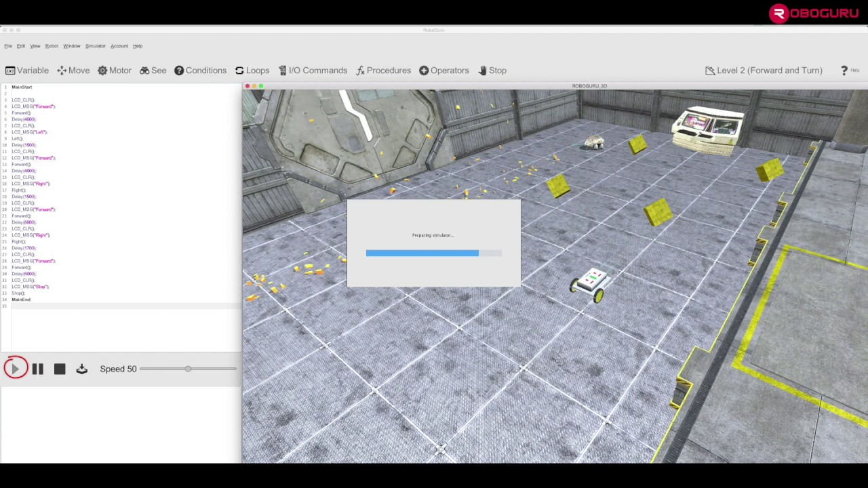Open the Stop command category

[x=492, y=70]
